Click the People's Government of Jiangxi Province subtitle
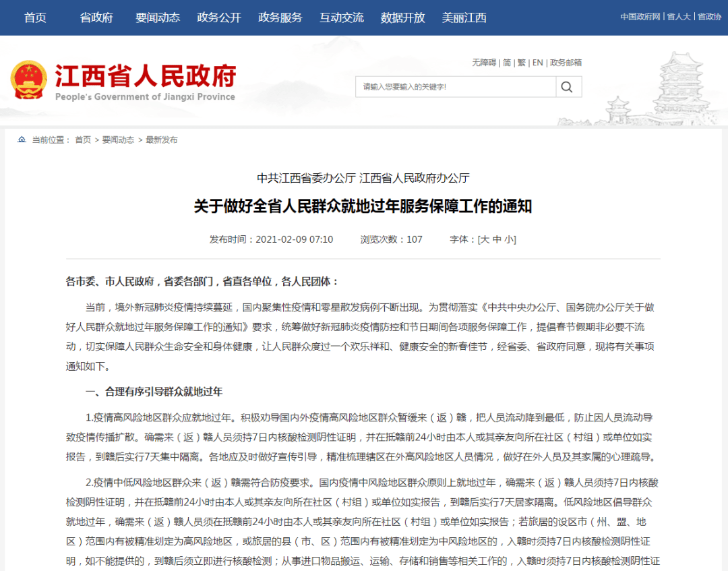 click(145, 96)
